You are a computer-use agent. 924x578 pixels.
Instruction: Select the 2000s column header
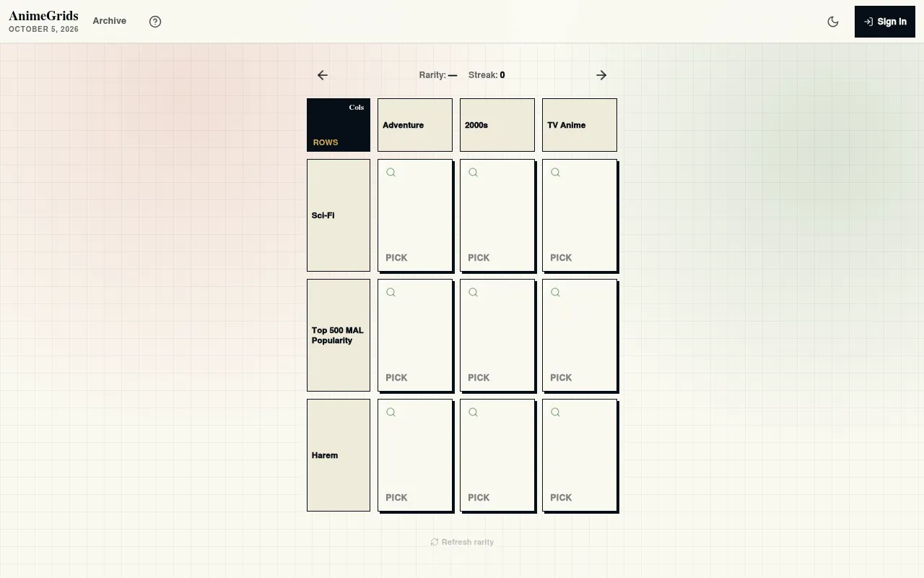pyautogui.click(x=497, y=125)
